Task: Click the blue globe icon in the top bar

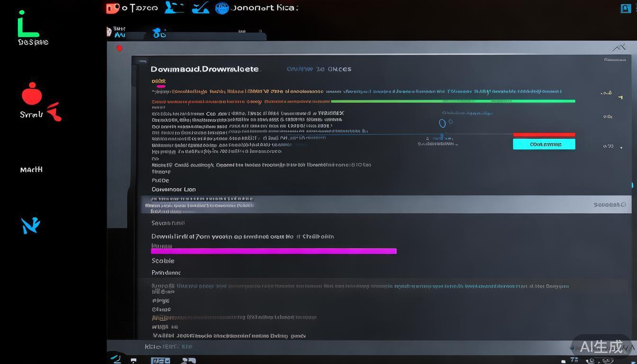Action: (x=222, y=8)
